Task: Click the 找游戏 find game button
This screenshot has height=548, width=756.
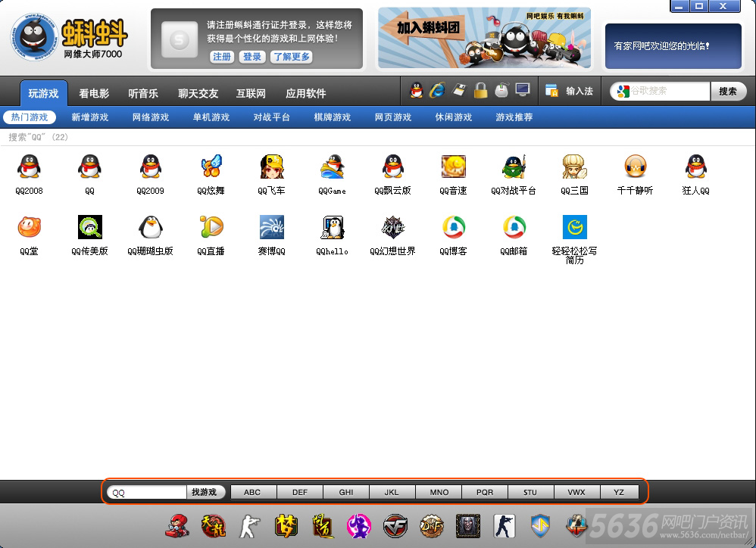Action: tap(205, 492)
